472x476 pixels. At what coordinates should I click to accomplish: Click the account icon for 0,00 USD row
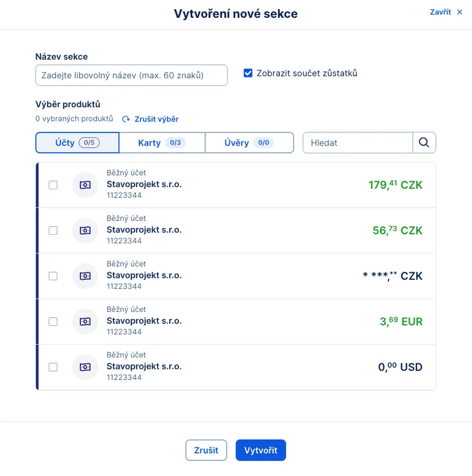click(x=85, y=367)
